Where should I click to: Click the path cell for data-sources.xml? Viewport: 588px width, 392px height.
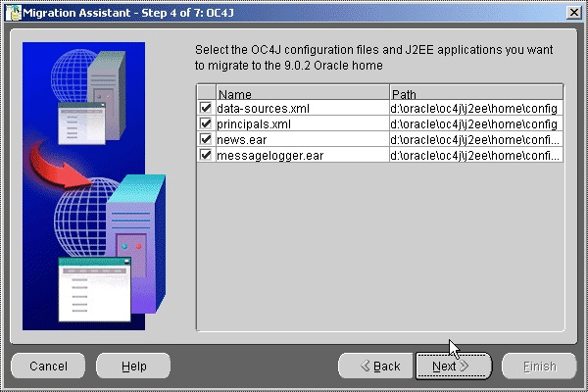coord(476,108)
